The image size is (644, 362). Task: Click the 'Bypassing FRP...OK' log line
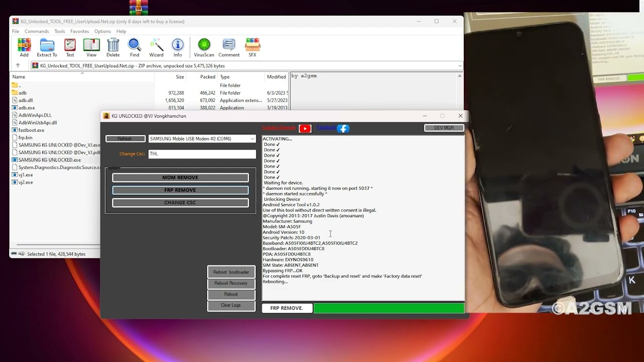click(x=283, y=270)
